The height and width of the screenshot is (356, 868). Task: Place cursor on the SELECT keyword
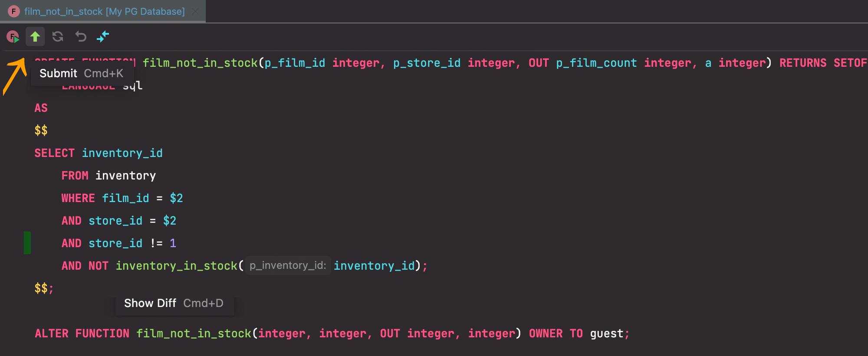click(x=54, y=153)
